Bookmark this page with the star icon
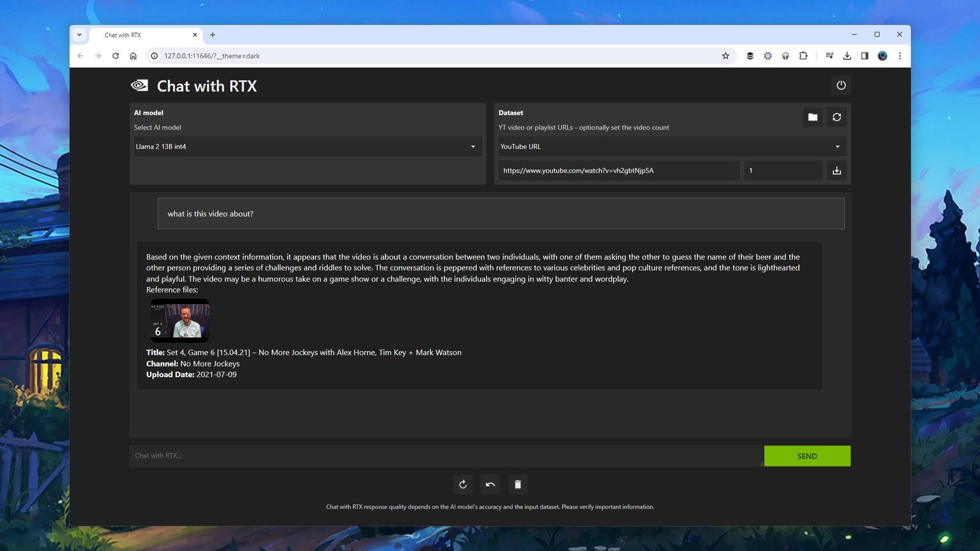The width and height of the screenshot is (980, 551). coord(726,56)
